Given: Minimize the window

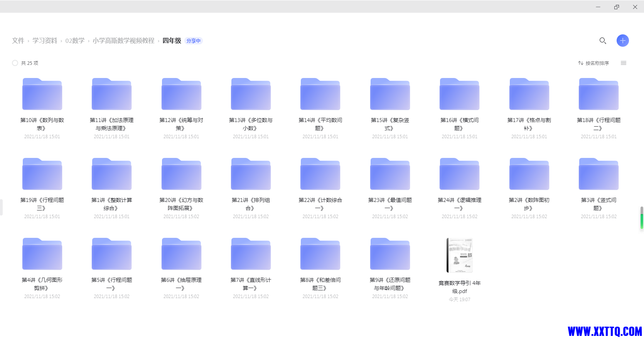Looking at the screenshot, I should click(x=598, y=7).
